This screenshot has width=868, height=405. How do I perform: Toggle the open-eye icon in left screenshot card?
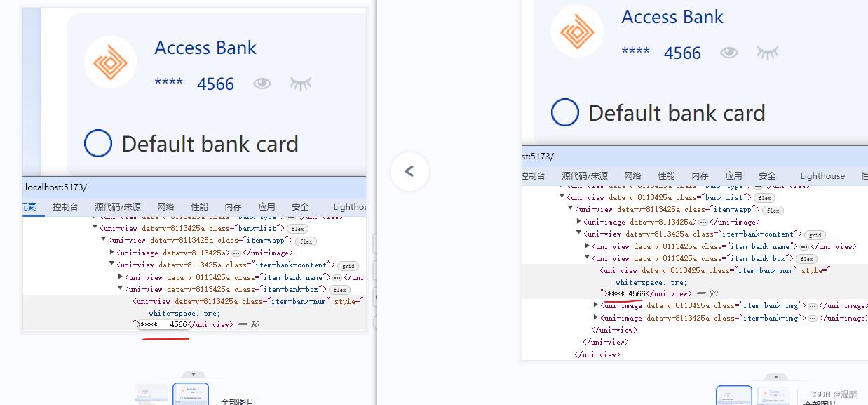[x=262, y=84]
